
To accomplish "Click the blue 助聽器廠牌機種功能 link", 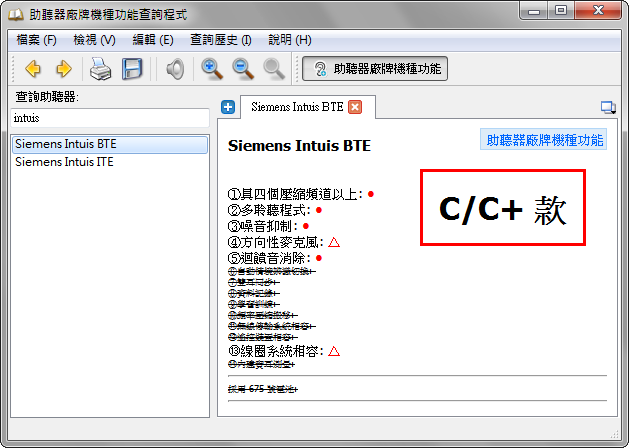I will click(544, 140).
